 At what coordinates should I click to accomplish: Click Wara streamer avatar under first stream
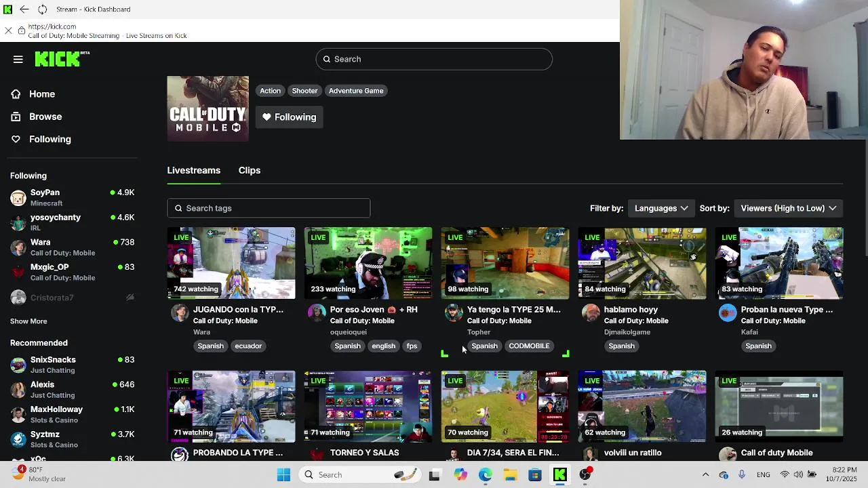tap(180, 312)
